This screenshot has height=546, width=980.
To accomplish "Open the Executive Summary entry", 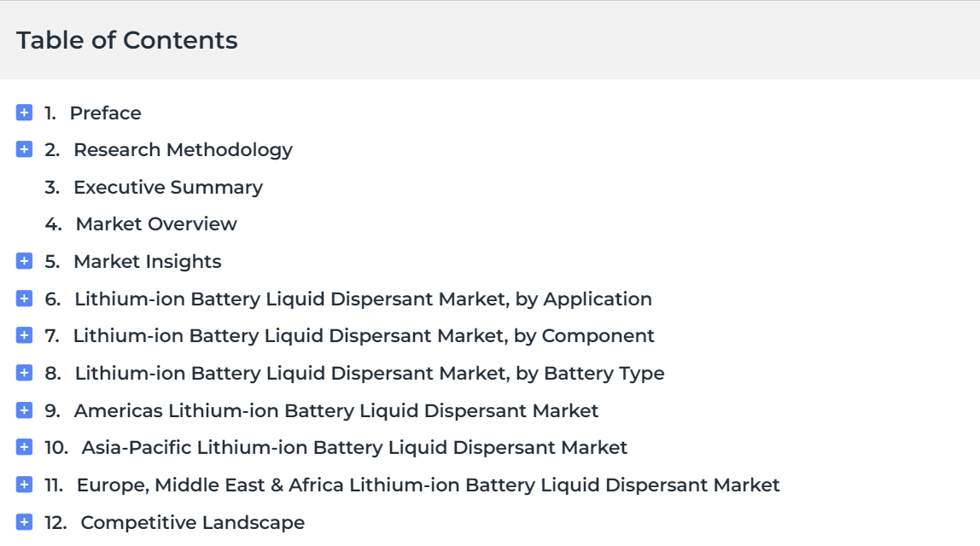I will coord(168,188).
